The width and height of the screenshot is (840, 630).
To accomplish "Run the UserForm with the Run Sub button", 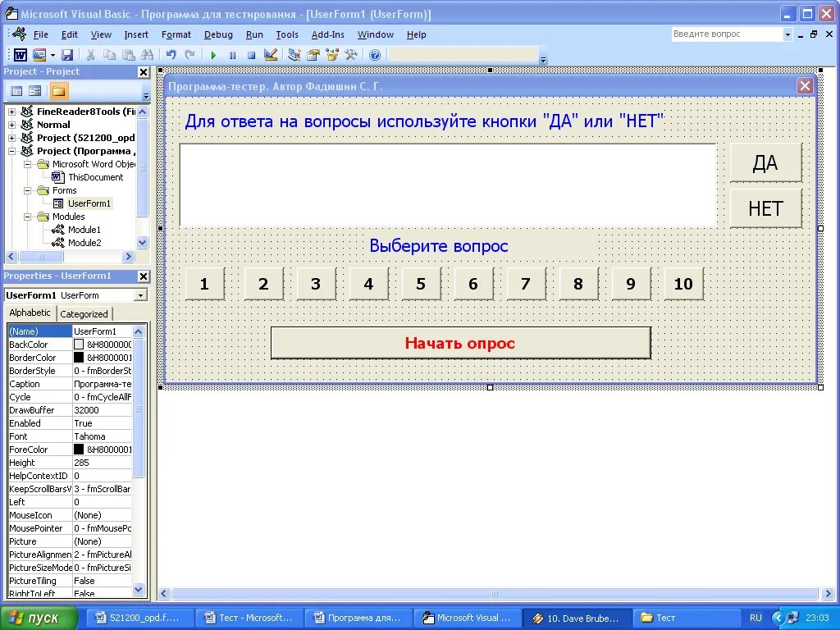I will (x=212, y=54).
